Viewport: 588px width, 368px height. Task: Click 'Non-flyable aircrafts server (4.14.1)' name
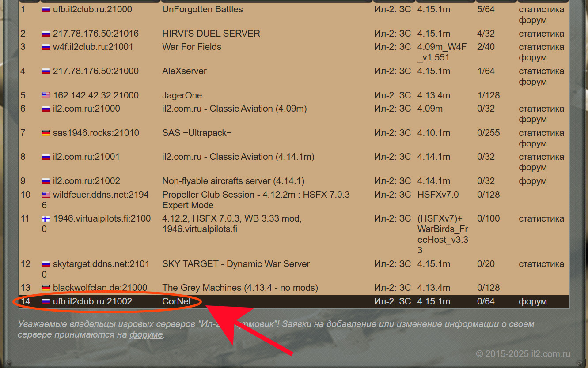tap(233, 181)
